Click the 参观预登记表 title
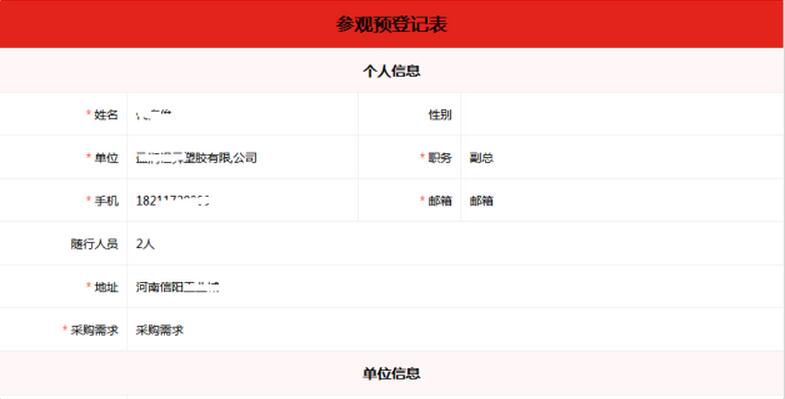The image size is (785, 399). [x=391, y=24]
